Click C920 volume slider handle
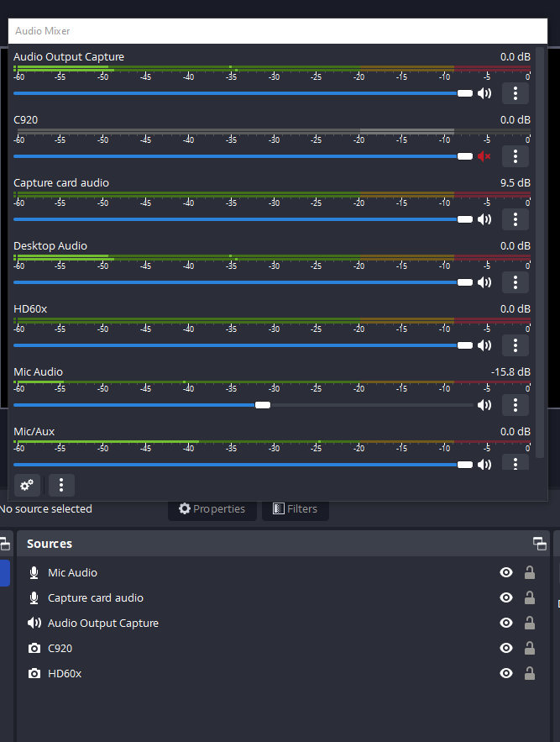Image resolution: width=560 pixels, height=742 pixels. [465, 156]
